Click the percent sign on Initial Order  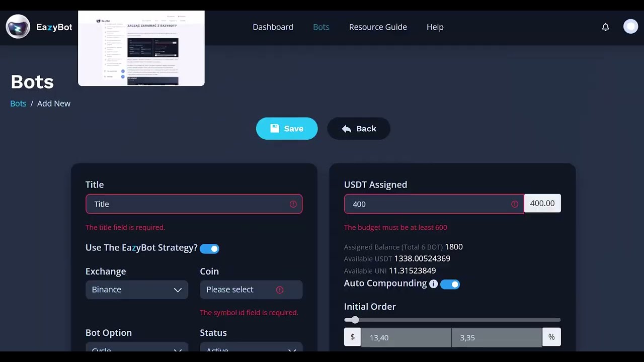coord(551,337)
